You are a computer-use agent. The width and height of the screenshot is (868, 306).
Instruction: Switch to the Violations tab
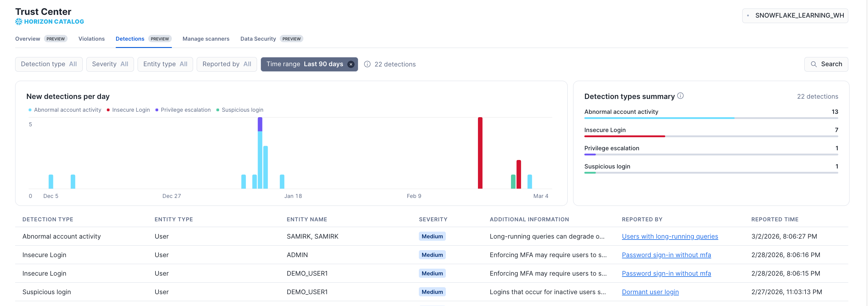click(x=91, y=39)
